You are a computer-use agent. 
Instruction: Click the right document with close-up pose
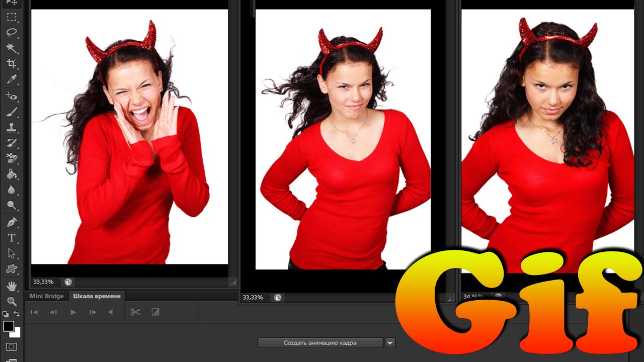tap(548, 141)
